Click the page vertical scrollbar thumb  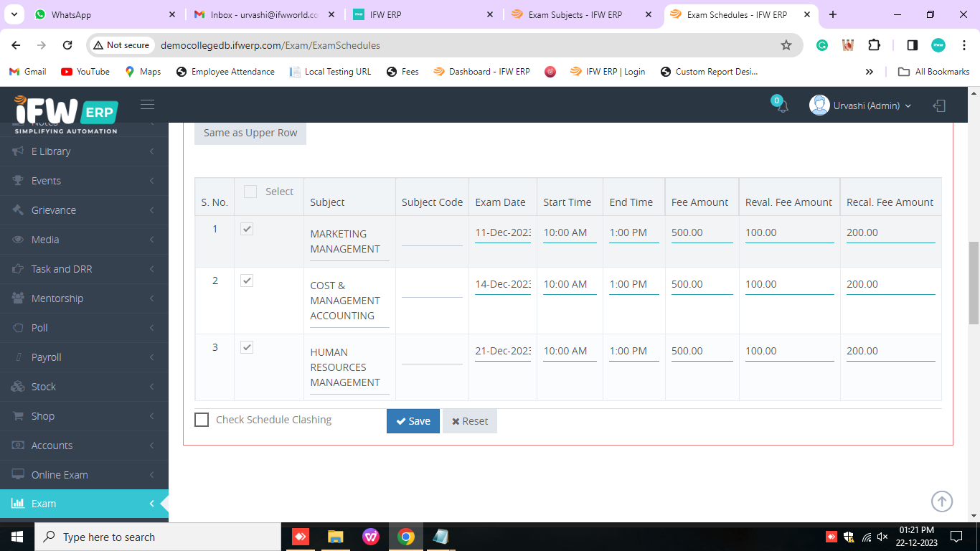(974, 283)
